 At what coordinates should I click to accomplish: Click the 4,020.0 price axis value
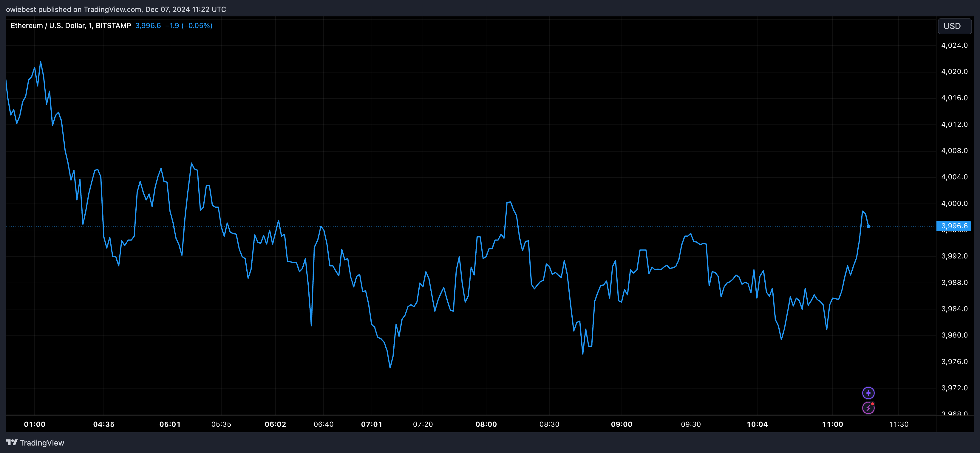click(955, 72)
